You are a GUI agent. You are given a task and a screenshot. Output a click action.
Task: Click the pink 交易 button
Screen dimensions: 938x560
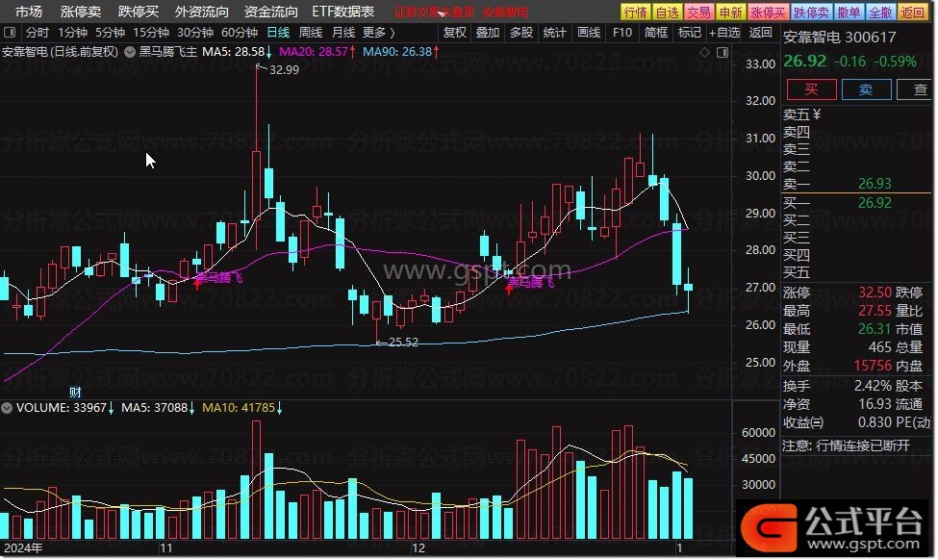coord(698,12)
